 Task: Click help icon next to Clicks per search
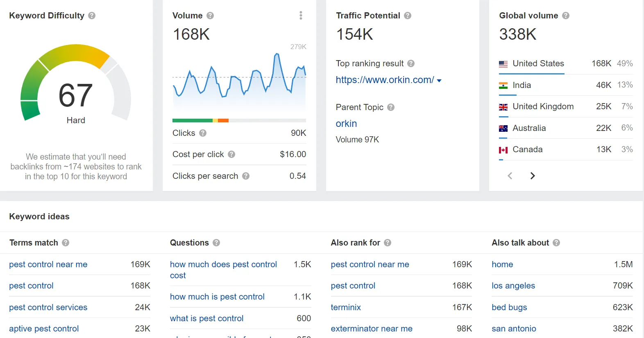click(246, 176)
